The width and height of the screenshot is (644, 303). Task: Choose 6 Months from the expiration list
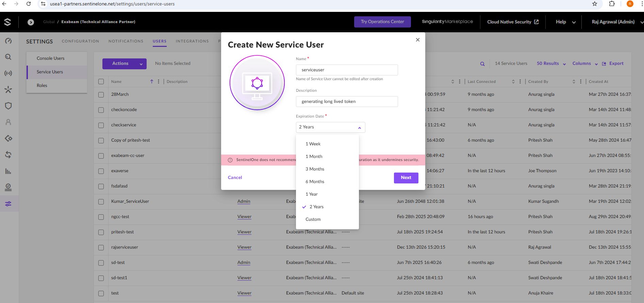point(315,182)
